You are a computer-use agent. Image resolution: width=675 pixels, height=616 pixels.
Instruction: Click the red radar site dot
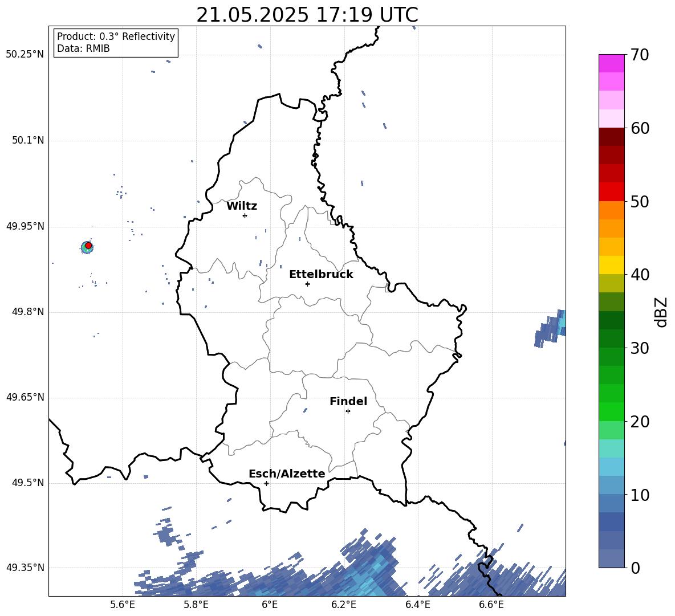[88, 246]
